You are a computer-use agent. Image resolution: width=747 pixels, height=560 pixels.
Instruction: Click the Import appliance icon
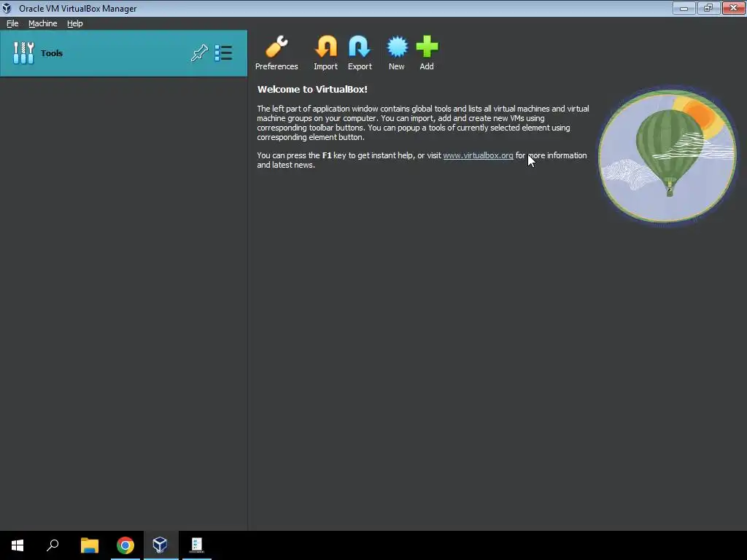[x=325, y=52]
